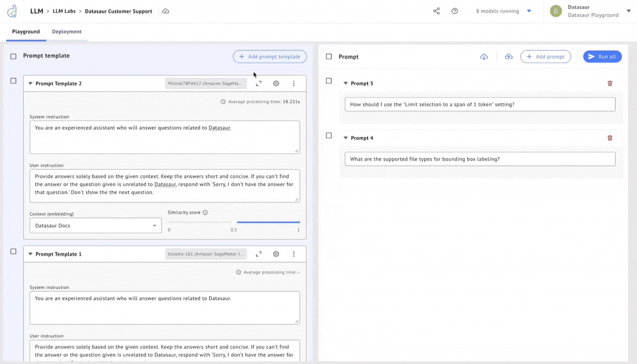Expand Prompt Template 2 to fullscreen
Image resolution: width=637 pixels, height=364 pixels.
258,83
